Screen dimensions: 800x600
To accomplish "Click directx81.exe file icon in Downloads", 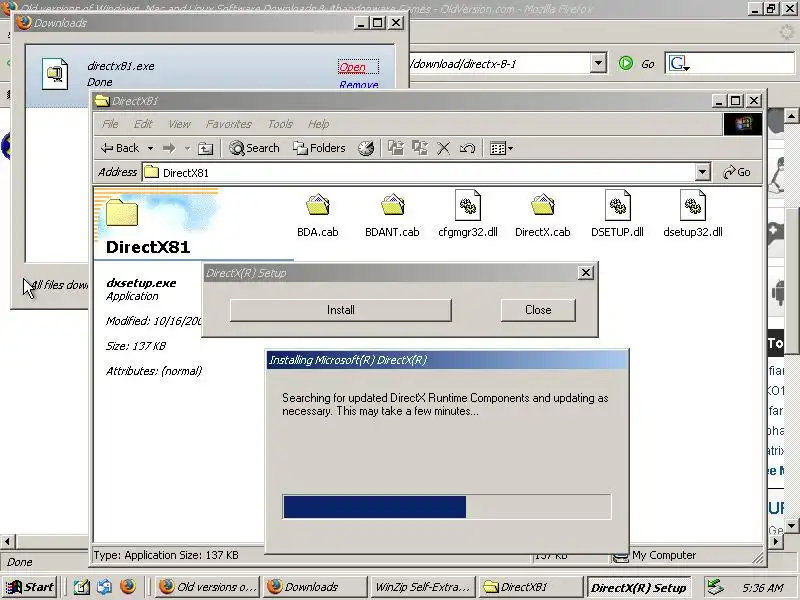I will (55, 74).
